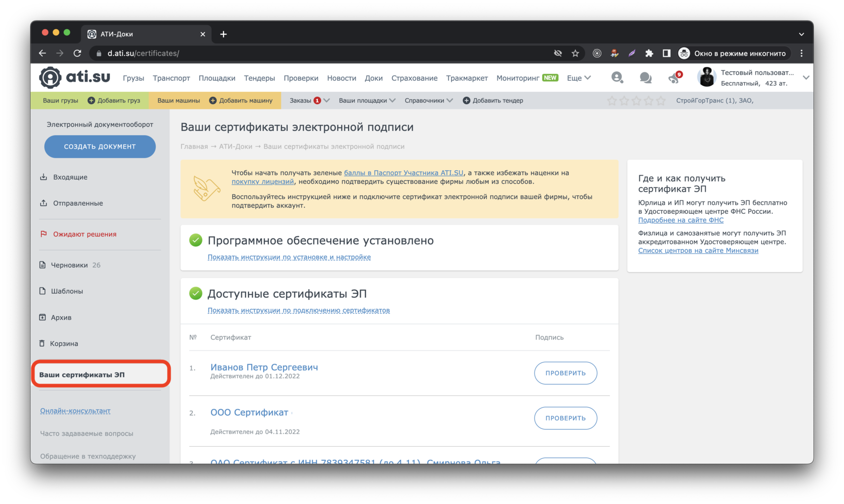This screenshot has height=504, width=844.
Task: Click the СОЗДАТЬ ДОКУМЕНТ button
Action: tap(100, 147)
